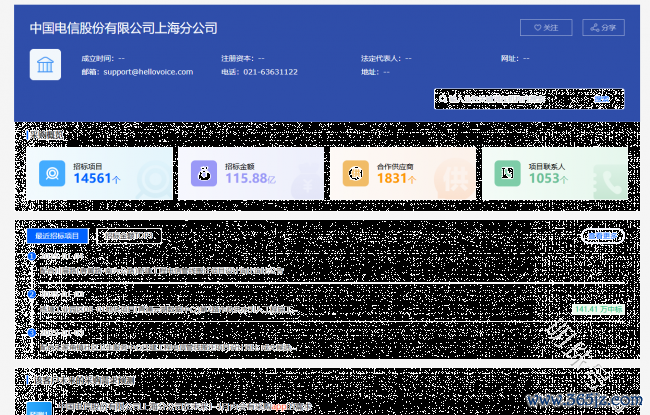This screenshot has width=650, height=415.
Task: Click the 招标项目 blue target icon
Action: pos(52,173)
